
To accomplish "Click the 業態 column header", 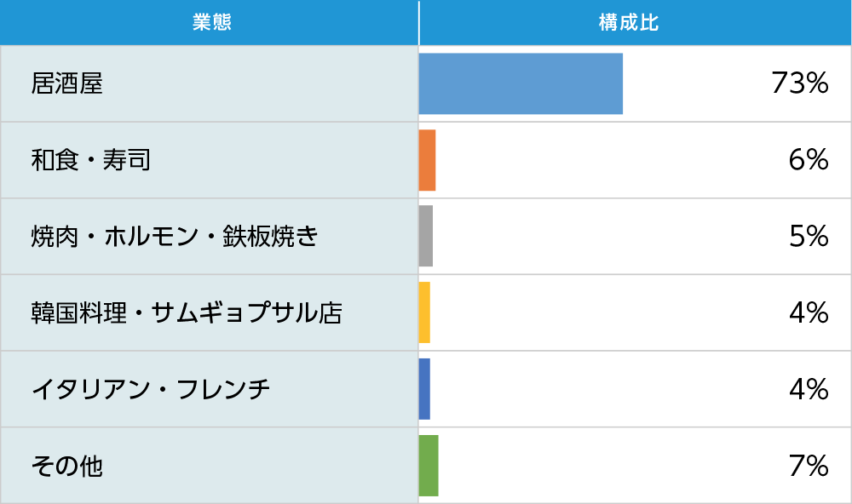I will point(210,23).
